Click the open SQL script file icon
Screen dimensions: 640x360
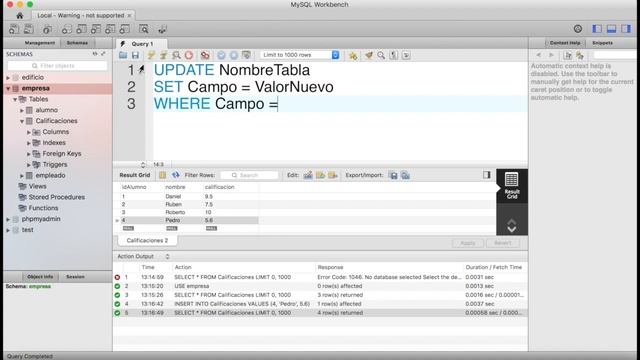click(x=29, y=29)
